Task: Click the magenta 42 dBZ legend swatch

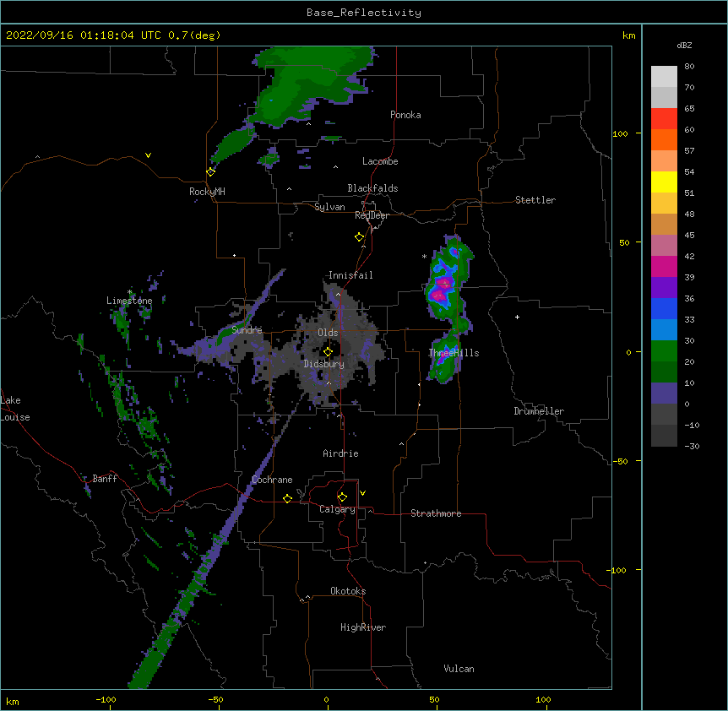Action: pyautogui.click(x=664, y=266)
